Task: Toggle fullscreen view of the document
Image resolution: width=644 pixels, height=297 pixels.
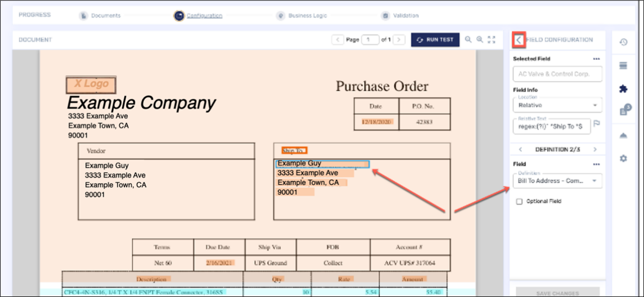Action: [x=492, y=39]
